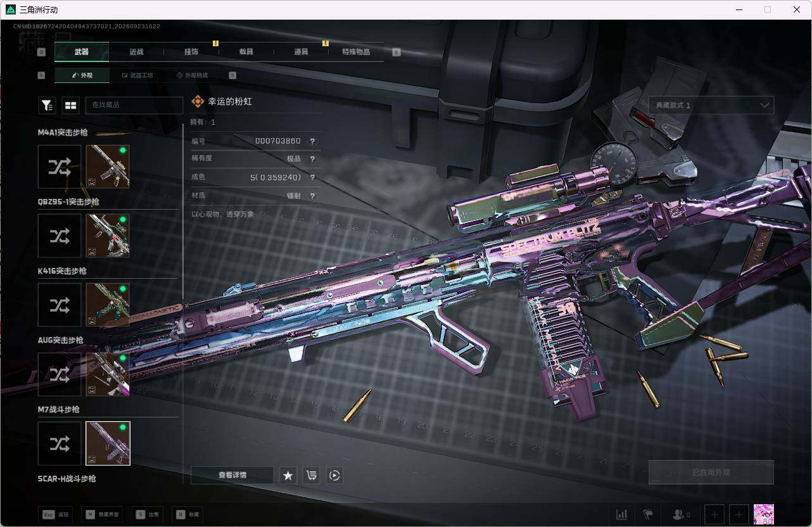Click the shuffle icon under AUG突击步枪

click(x=60, y=374)
